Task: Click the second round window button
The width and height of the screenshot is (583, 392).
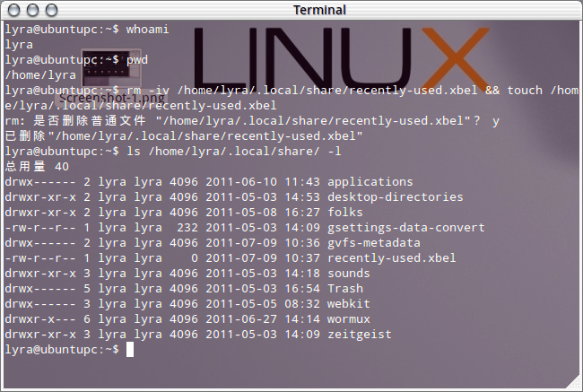Action: 32,10
